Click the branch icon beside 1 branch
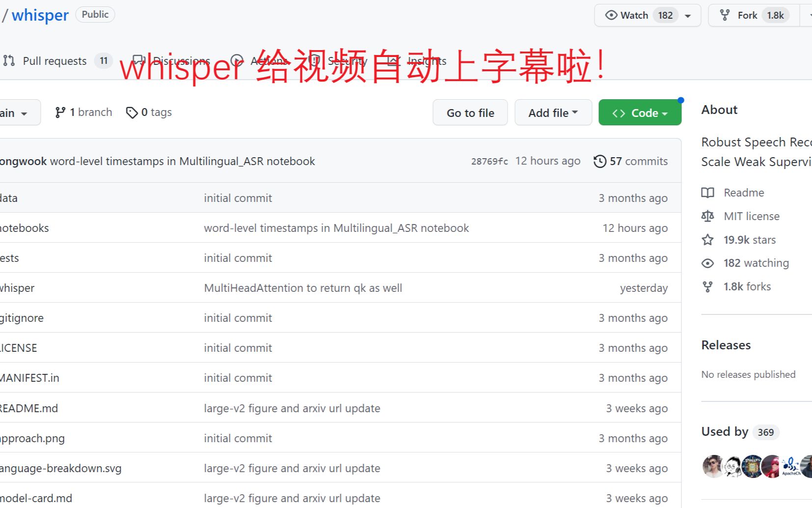Image resolution: width=812 pixels, height=508 pixels. point(60,113)
